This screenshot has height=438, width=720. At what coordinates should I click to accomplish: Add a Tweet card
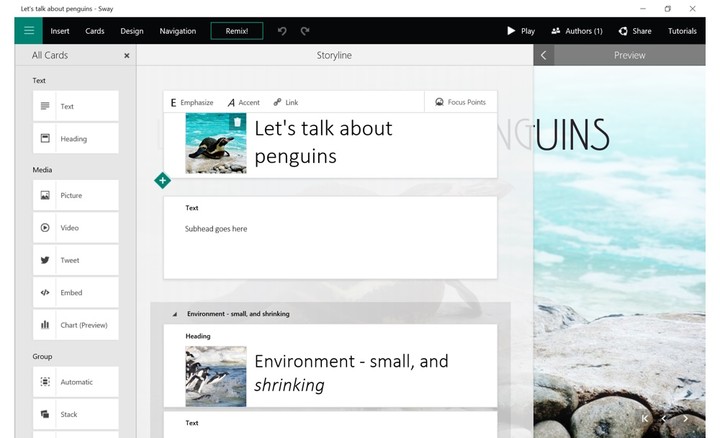point(76,260)
